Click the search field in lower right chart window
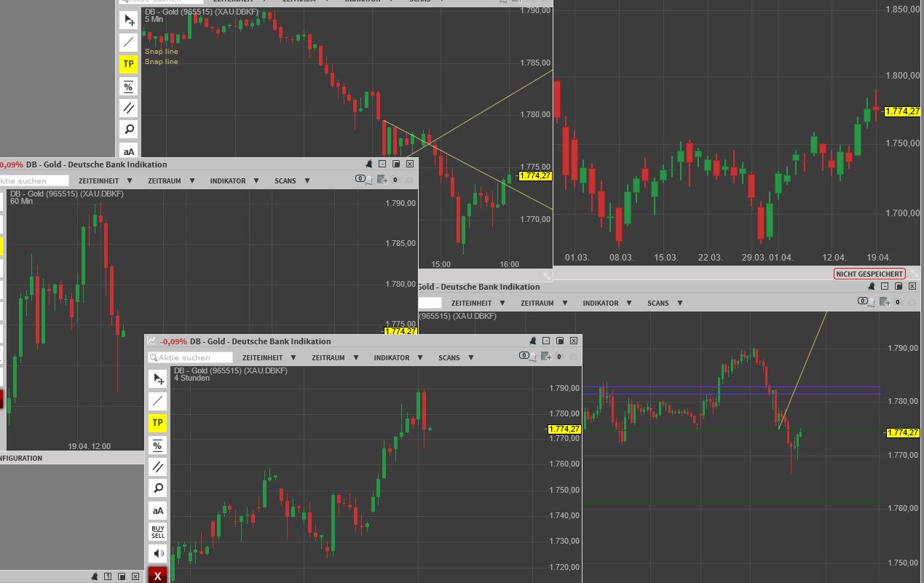The height and width of the screenshot is (583, 924). click(430, 303)
